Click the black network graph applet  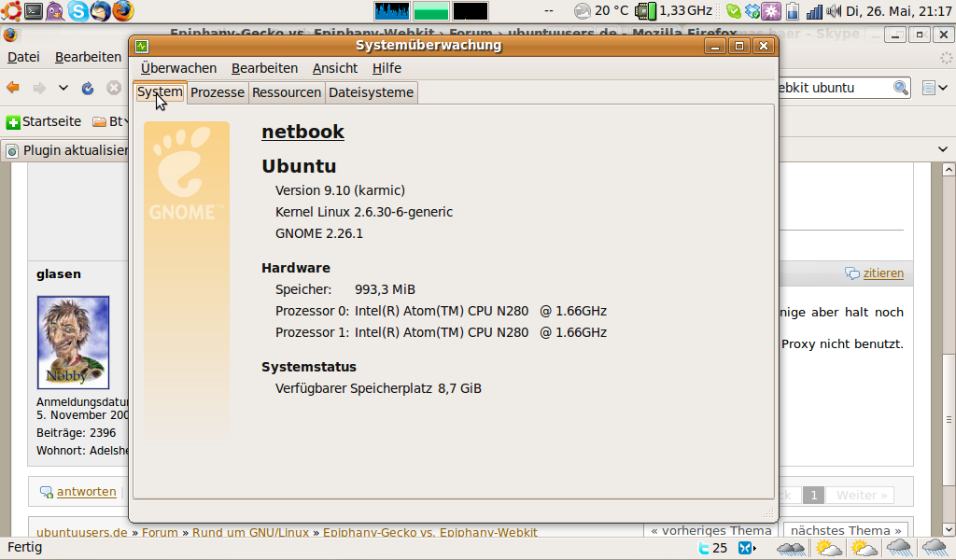471,11
